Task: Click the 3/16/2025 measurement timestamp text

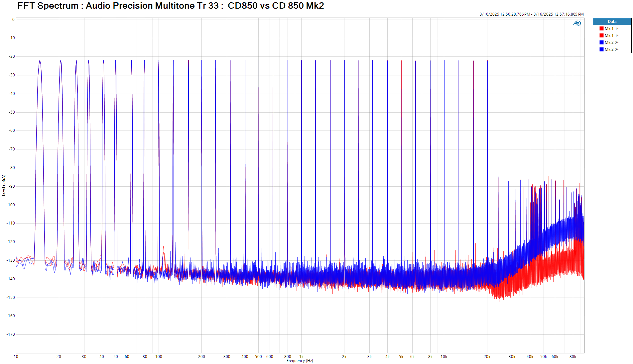Action: [532, 14]
